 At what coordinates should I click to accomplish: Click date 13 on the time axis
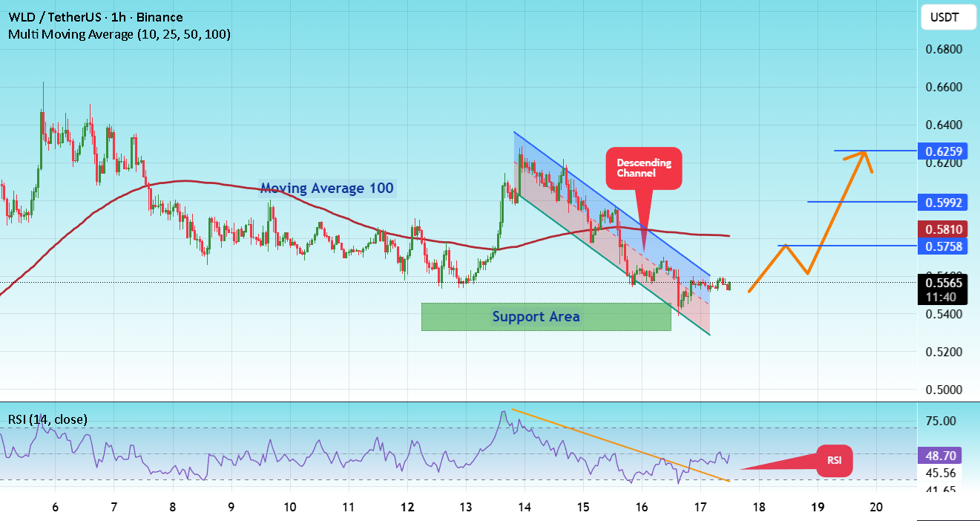click(x=466, y=507)
